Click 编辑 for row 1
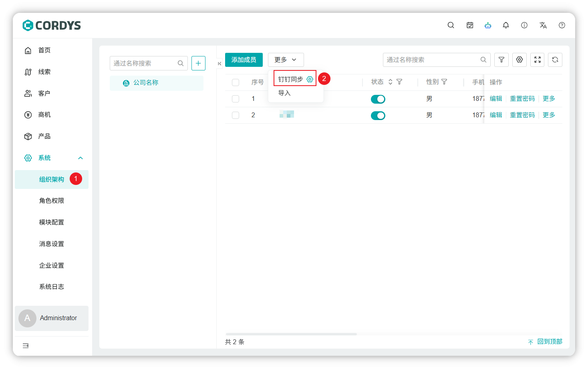The width and height of the screenshot is (588, 369). pyautogui.click(x=496, y=98)
